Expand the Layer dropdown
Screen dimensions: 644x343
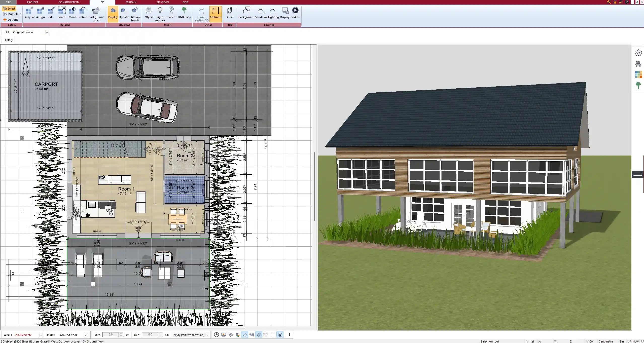pyautogui.click(x=41, y=335)
